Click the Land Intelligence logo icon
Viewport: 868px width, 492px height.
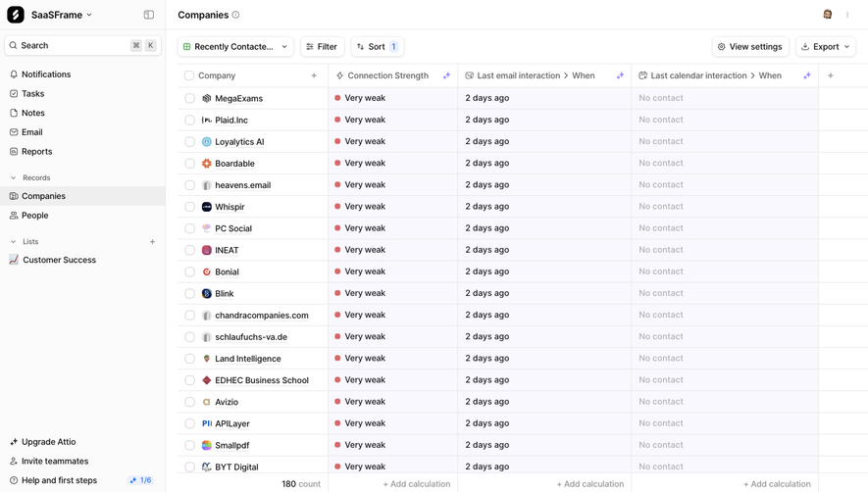click(207, 359)
